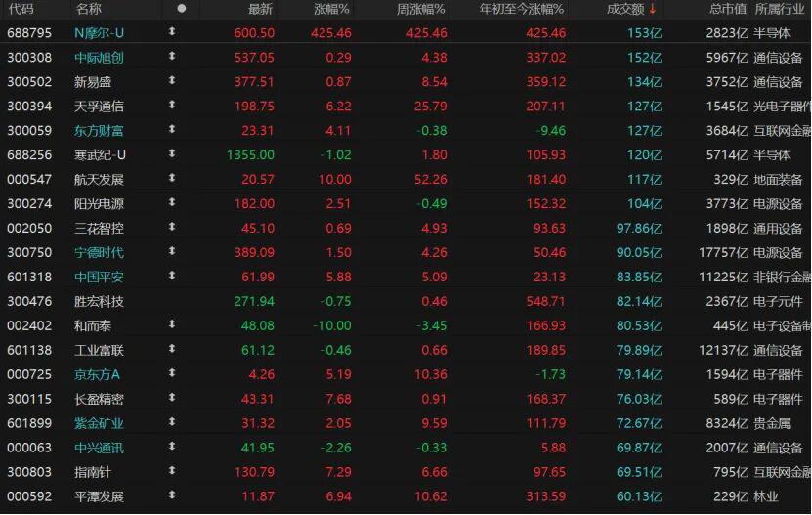Sort by 涨幅% column header

pos(334,9)
